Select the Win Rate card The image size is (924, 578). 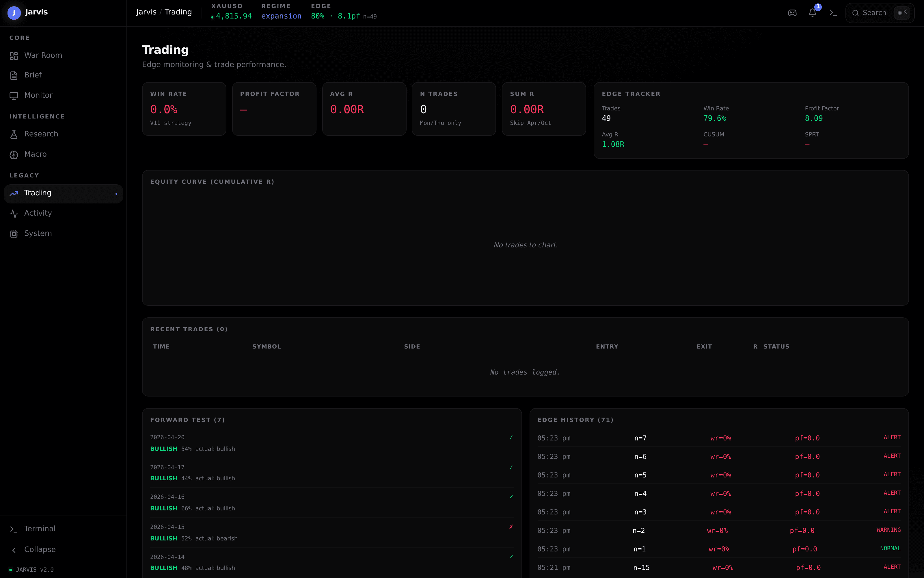184,109
